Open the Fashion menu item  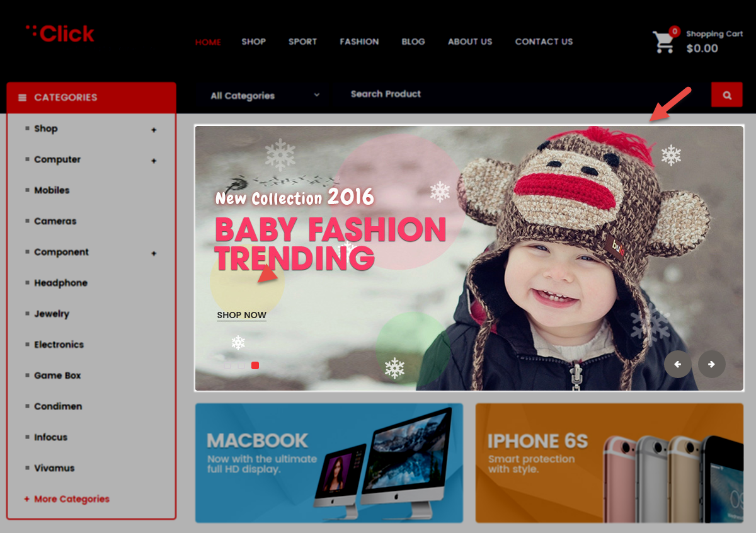pos(360,42)
